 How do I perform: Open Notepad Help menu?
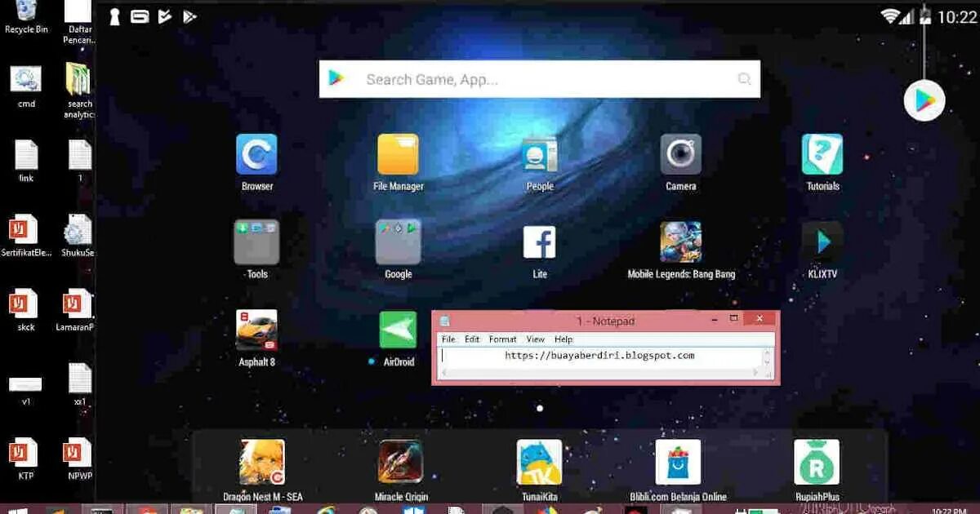point(563,339)
